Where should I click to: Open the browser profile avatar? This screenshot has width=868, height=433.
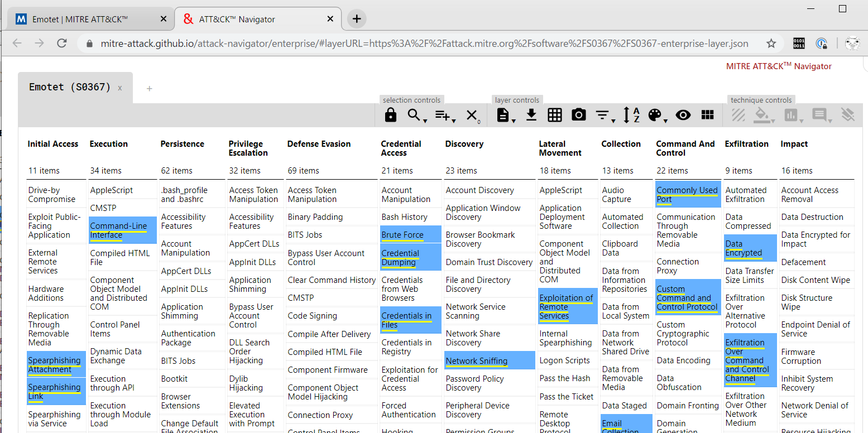pos(852,44)
